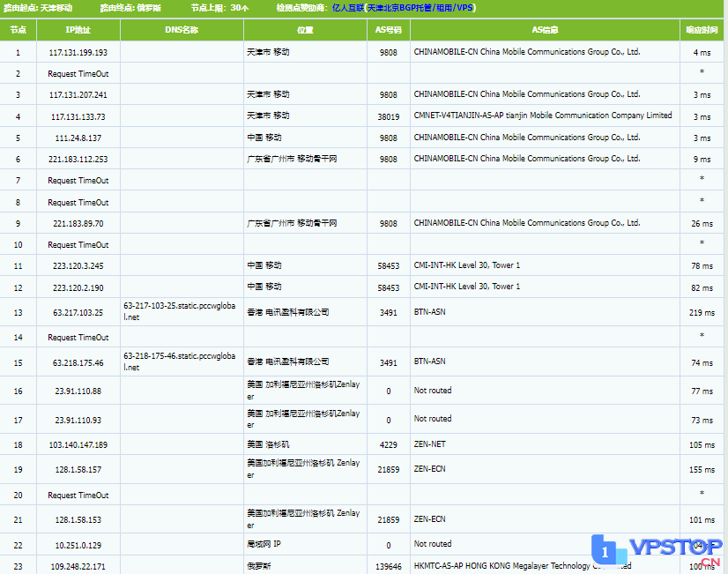Select IP address 63.217.103.25

point(78,312)
